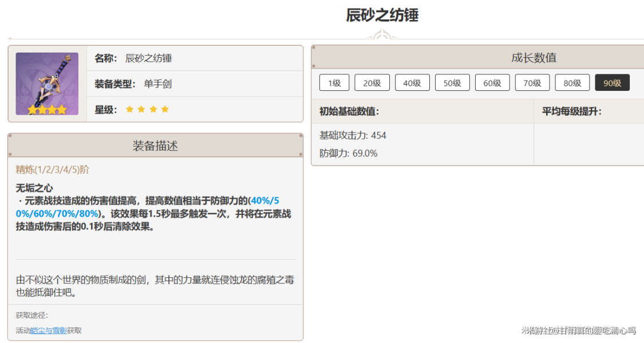Choose the 40级 level button

pos(412,83)
